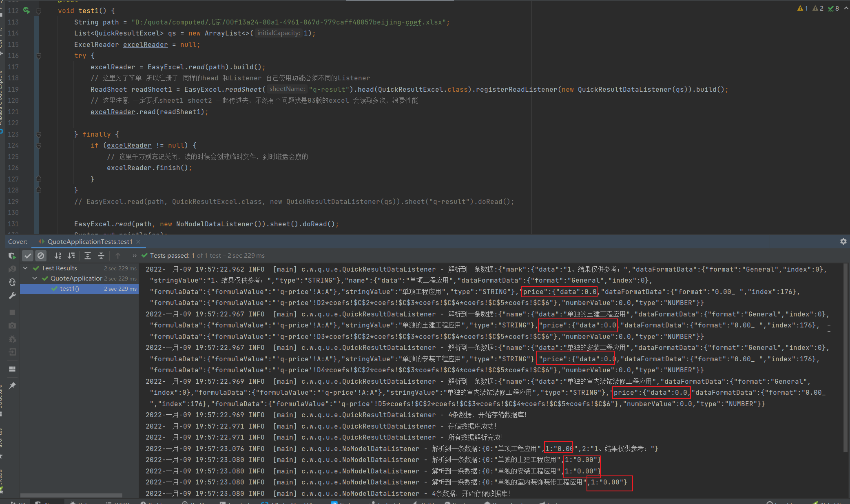Image resolution: width=850 pixels, height=504 pixels.
Task: Expand all test nodes
Action: [88, 256]
